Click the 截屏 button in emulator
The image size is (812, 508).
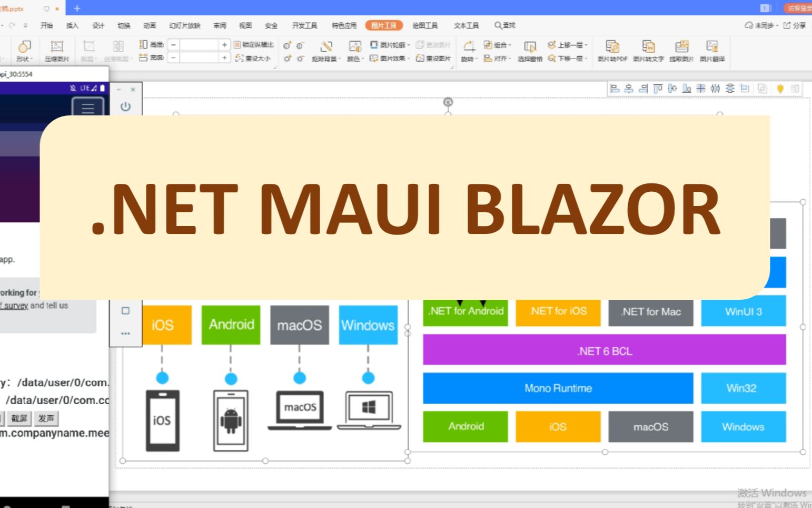19,418
